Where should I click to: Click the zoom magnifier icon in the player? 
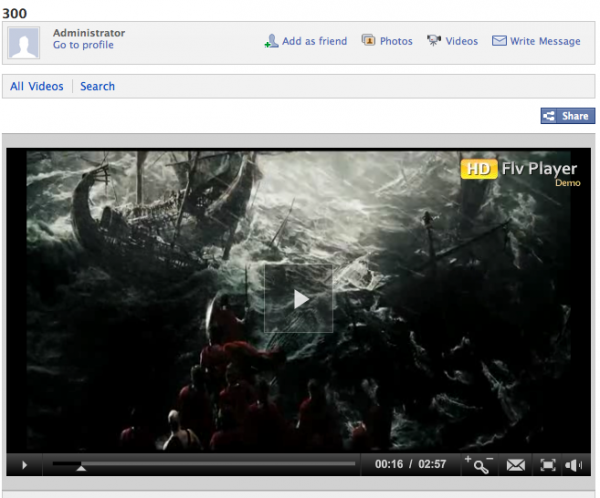(479, 465)
